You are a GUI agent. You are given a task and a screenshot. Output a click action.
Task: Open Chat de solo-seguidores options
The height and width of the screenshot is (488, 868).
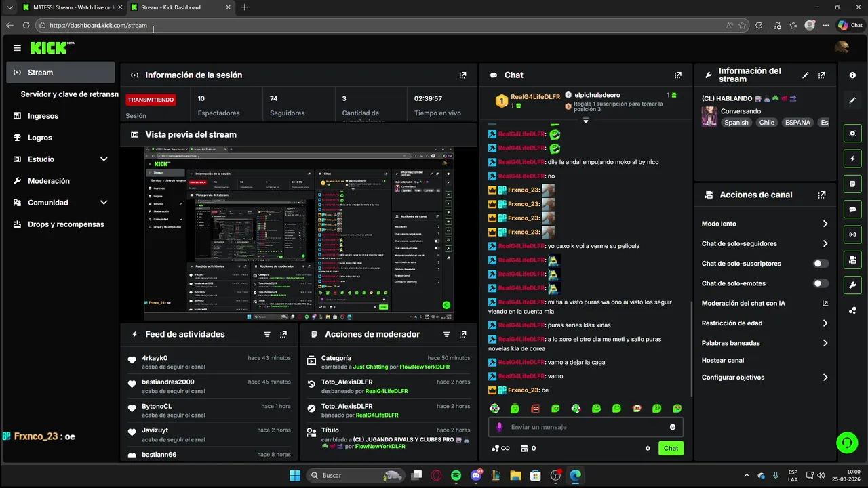pyautogui.click(x=765, y=243)
